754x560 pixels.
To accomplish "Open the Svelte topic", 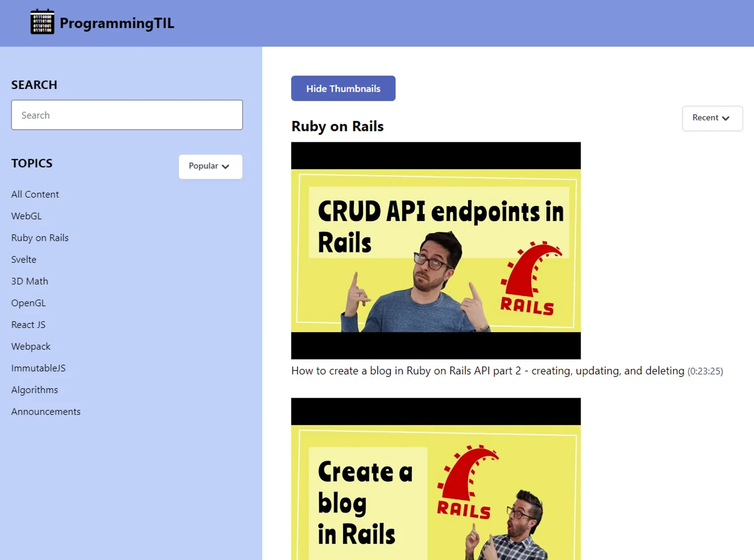I will pos(24,259).
